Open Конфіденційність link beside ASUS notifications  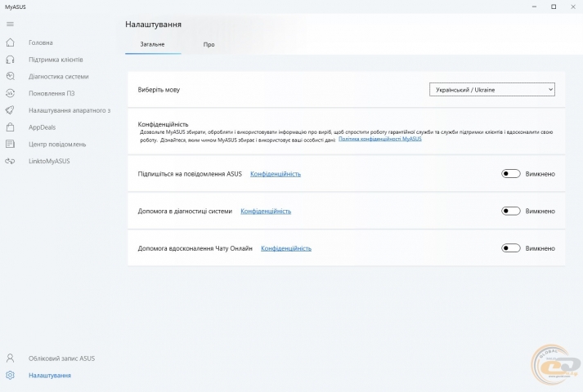coord(276,174)
